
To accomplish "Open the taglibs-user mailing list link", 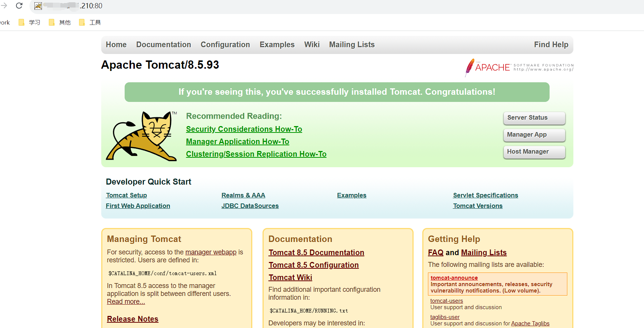I will 445,317.
